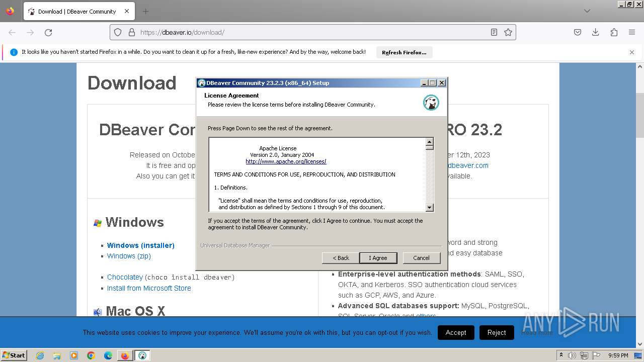Click license text scrollbar up arrow
Viewport: 644px width, 362px height.
click(x=429, y=142)
